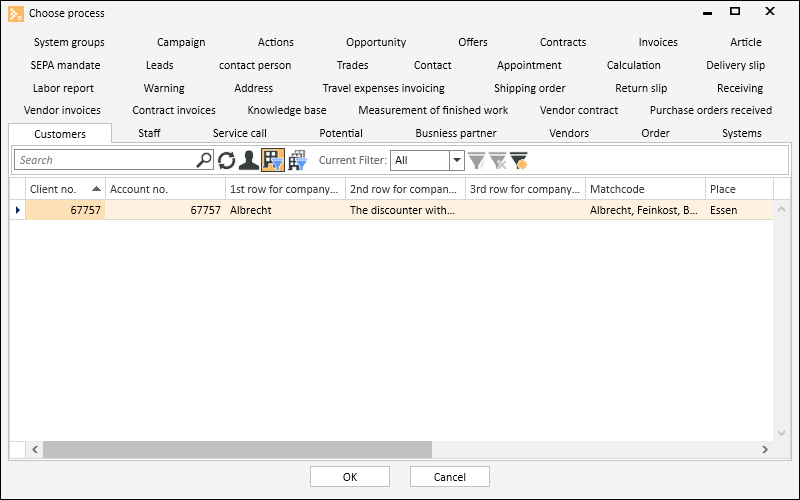Viewport: 800px width, 500px height.
Task: Click the vertical scrollbar down arrow
Action: coord(781,433)
